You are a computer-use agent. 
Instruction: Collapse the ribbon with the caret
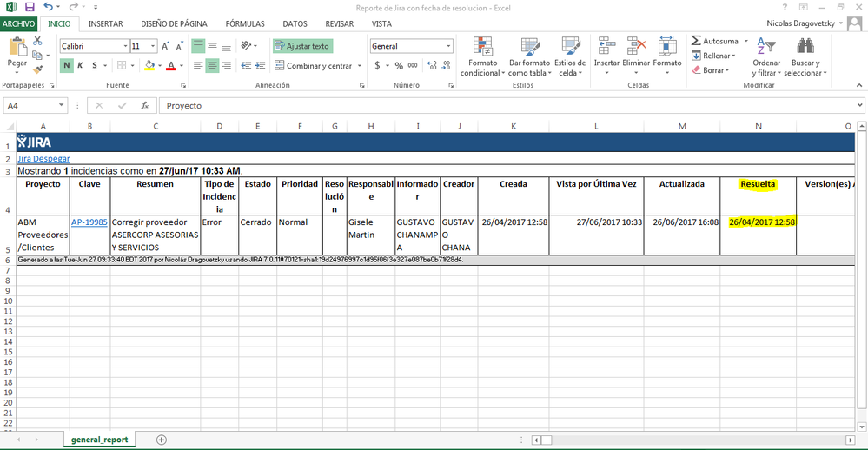[859, 85]
